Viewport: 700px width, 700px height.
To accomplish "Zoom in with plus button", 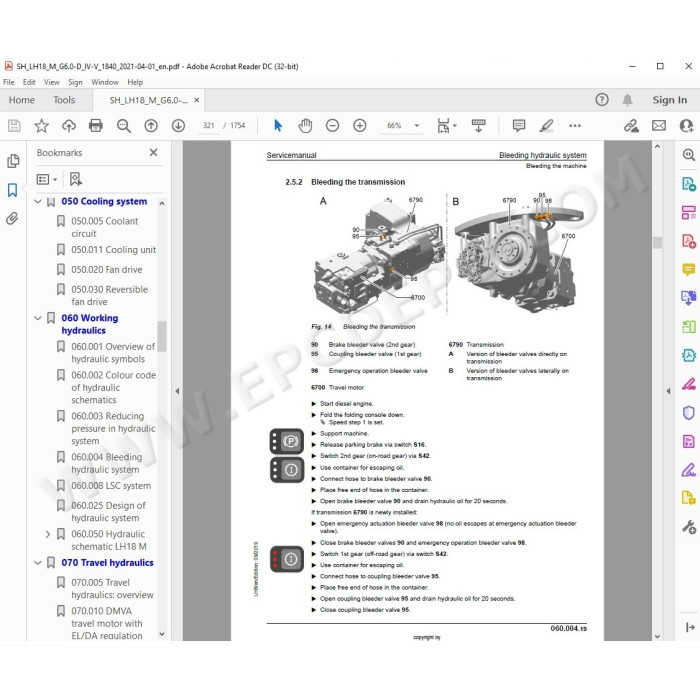I will click(x=360, y=126).
